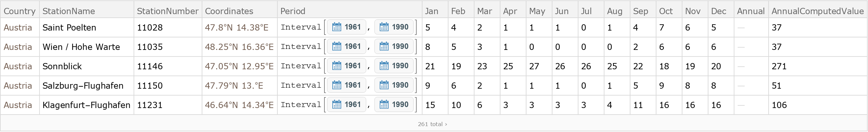Click calendar icon beside 1990 in Sonnblick row
868x132 pixels.
pos(384,66)
